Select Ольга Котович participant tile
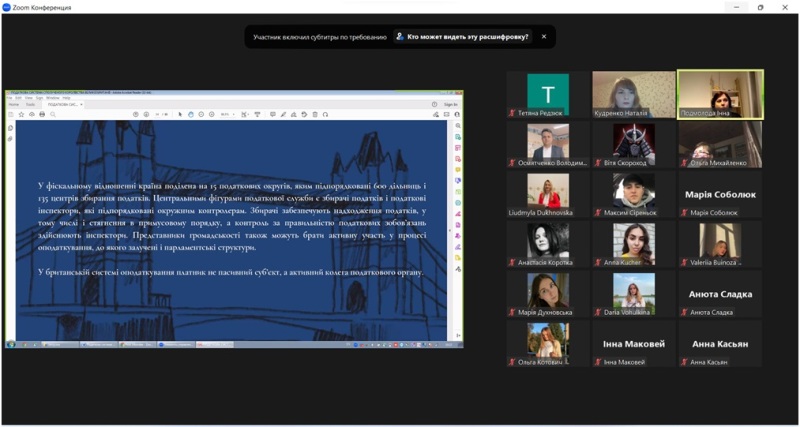The height and width of the screenshot is (427, 800). coord(548,343)
